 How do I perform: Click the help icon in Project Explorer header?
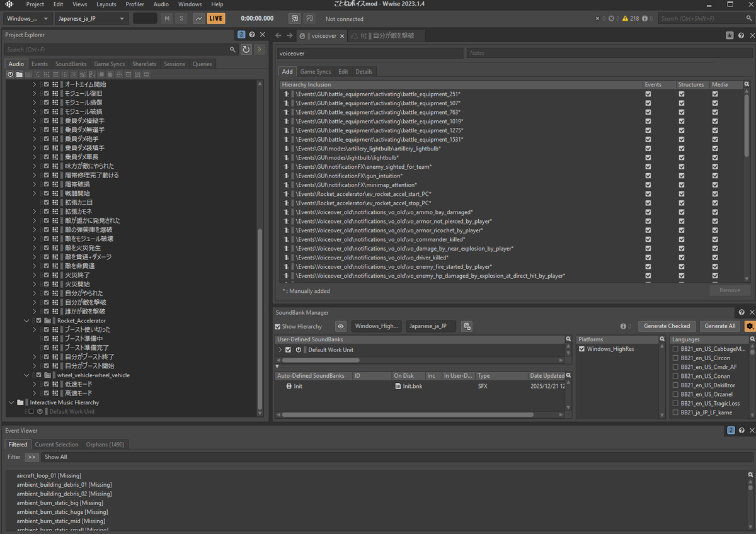252,35
